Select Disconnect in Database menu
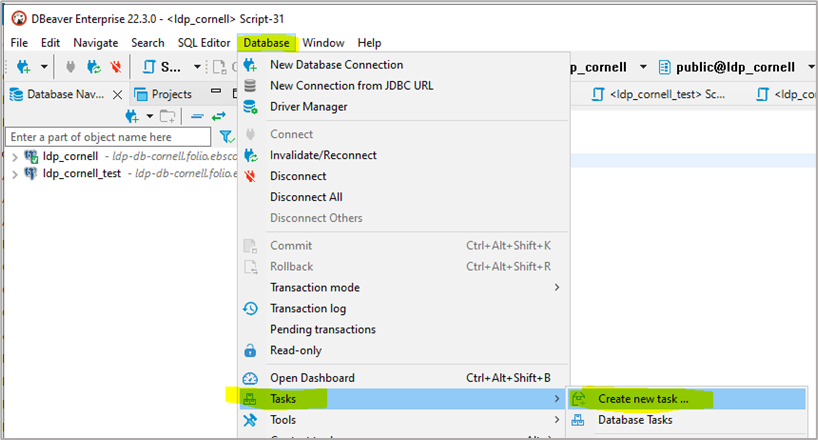The image size is (818, 440). coord(404,176)
